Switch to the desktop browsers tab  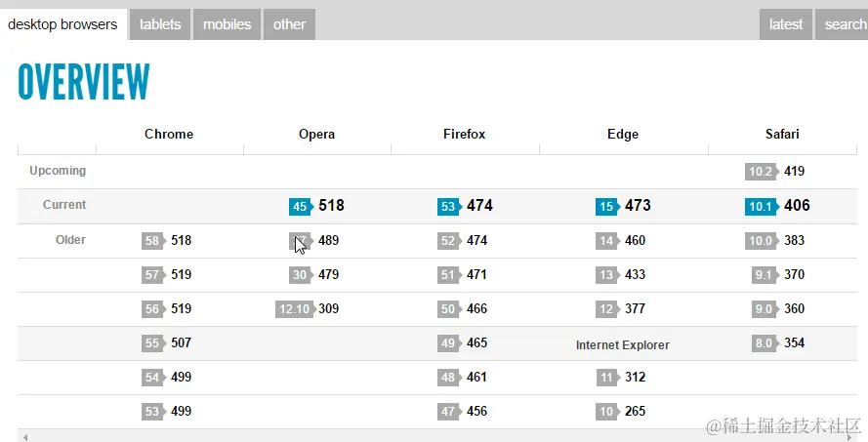(x=62, y=24)
